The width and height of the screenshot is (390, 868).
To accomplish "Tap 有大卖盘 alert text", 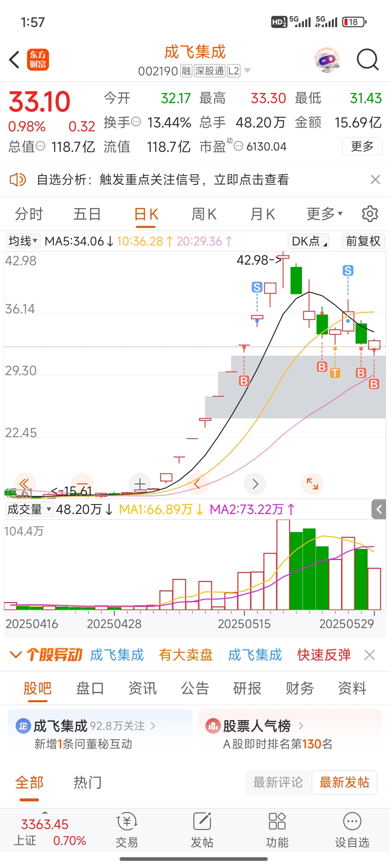I will pos(186,655).
